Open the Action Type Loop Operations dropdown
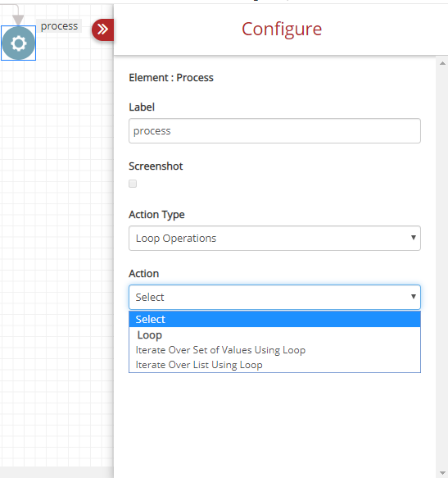Viewport: 448px width, 478px height. [x=274, y=238]
